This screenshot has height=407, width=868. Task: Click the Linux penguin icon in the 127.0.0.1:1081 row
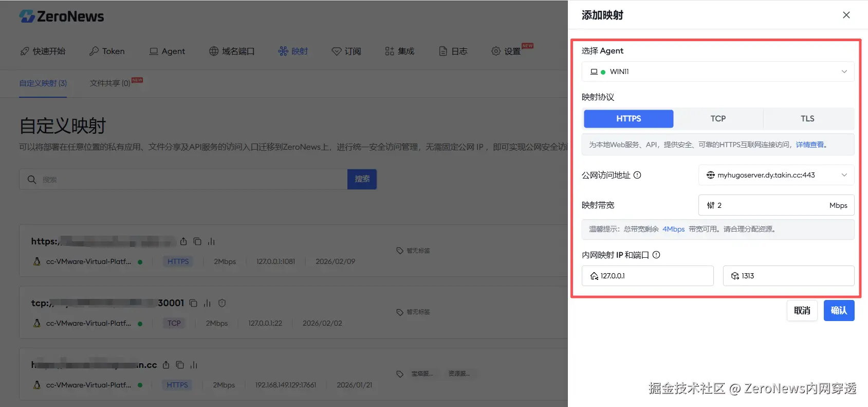coord(37,261)
